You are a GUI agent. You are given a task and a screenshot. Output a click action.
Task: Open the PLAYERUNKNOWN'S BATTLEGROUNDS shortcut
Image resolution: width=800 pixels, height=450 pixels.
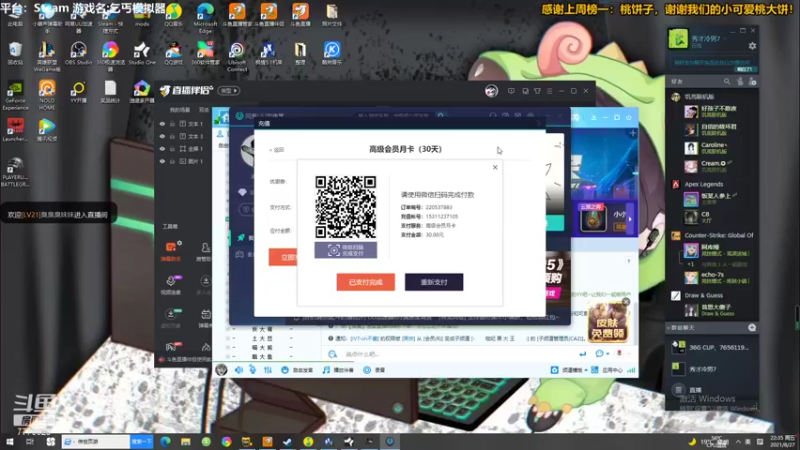click(x=15, y=171)
